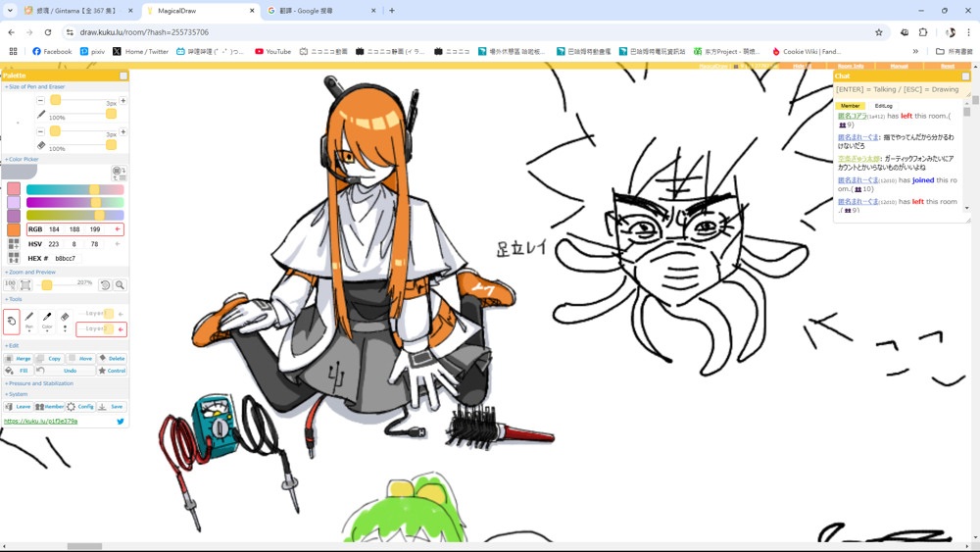Collapse the Edit section
This screenshot has width=980, height=552.
click(12, 346)
